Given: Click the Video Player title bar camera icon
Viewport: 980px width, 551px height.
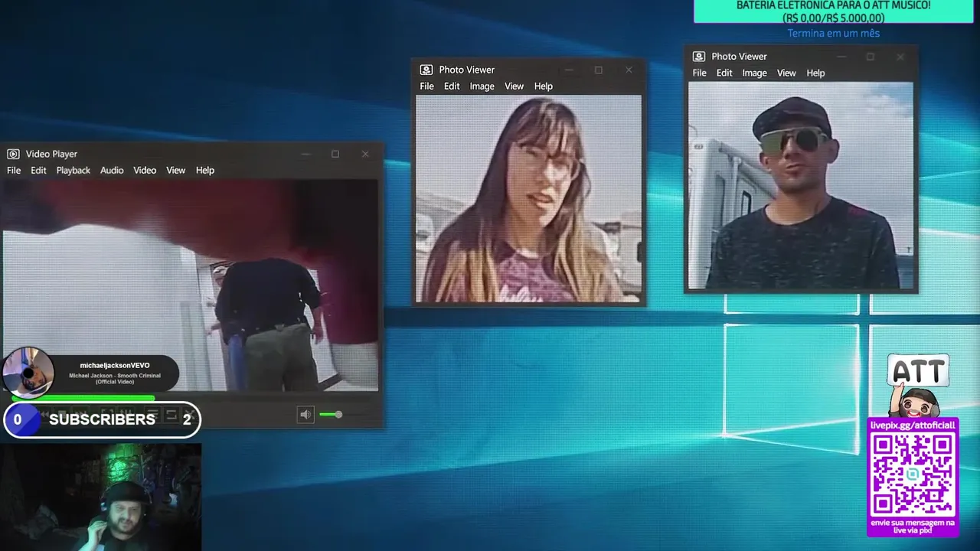Looking at the screenshot, I should [x=13, y=154].
